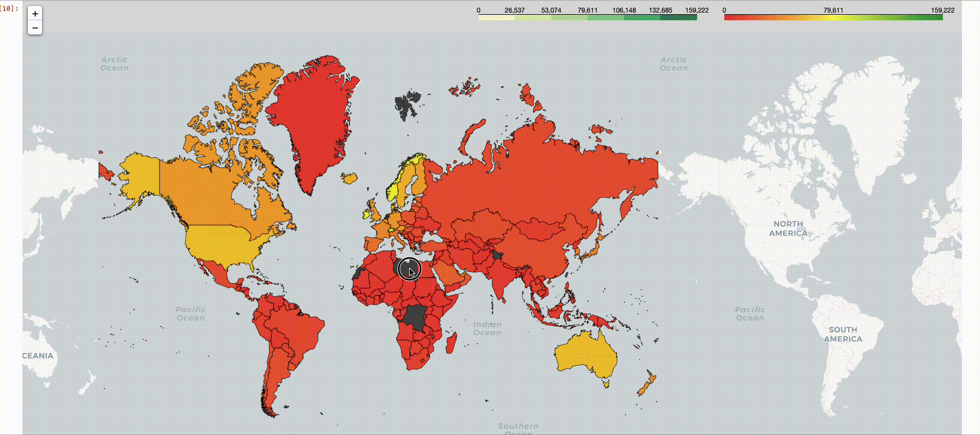Zoom in with the plus button

(35, 14)
